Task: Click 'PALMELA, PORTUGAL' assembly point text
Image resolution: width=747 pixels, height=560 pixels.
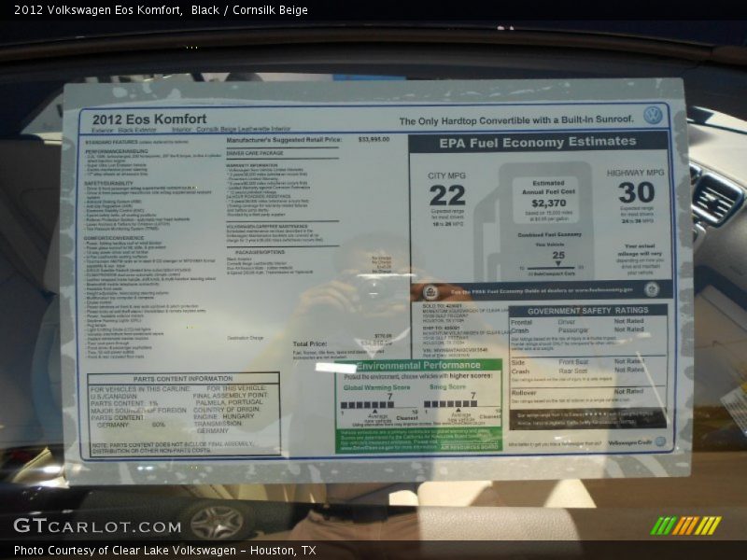Action: coord(229,402)
